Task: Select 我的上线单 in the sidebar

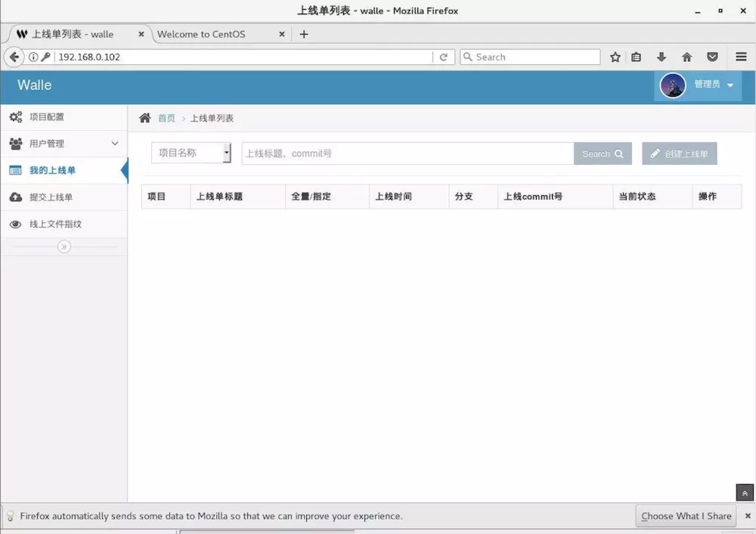Action: [x=53, y=170]
